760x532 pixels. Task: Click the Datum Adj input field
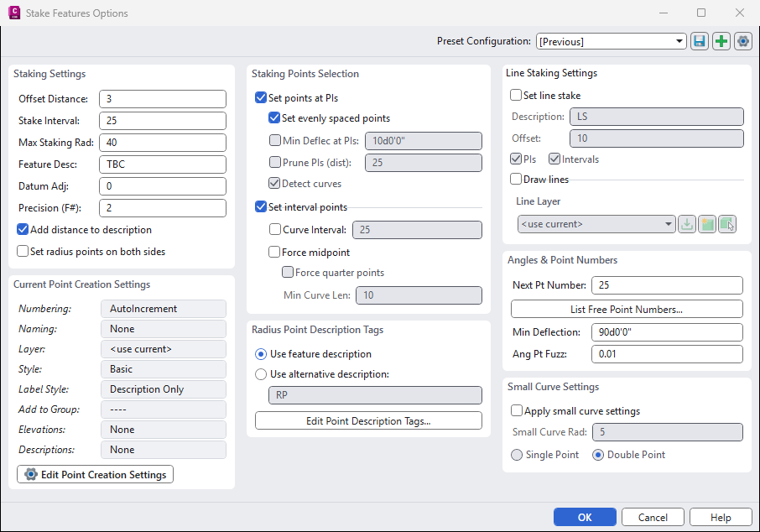coord(163,186)
